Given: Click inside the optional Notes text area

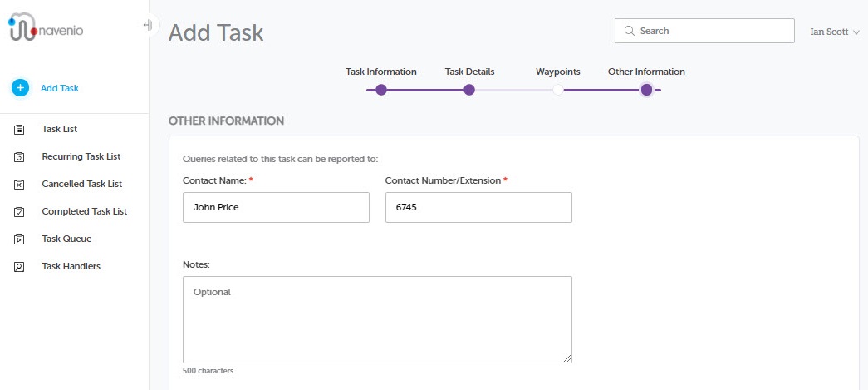Looking at the screenshot, I should click(x=377, y=319).
